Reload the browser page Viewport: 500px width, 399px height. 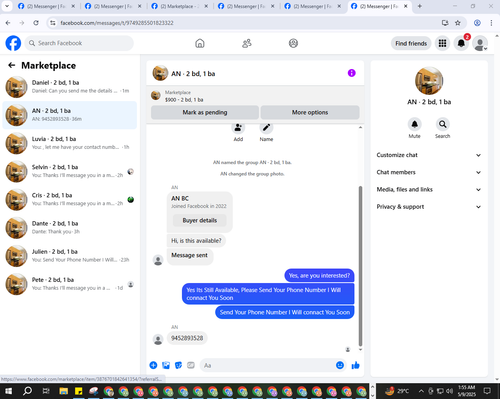pyautogui.click(x=36, y=23)
